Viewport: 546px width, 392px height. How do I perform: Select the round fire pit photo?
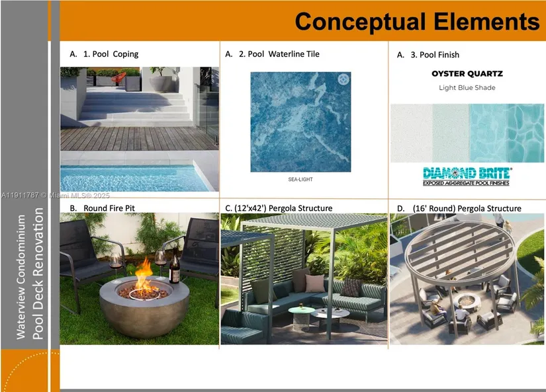(x=139, y=278)
